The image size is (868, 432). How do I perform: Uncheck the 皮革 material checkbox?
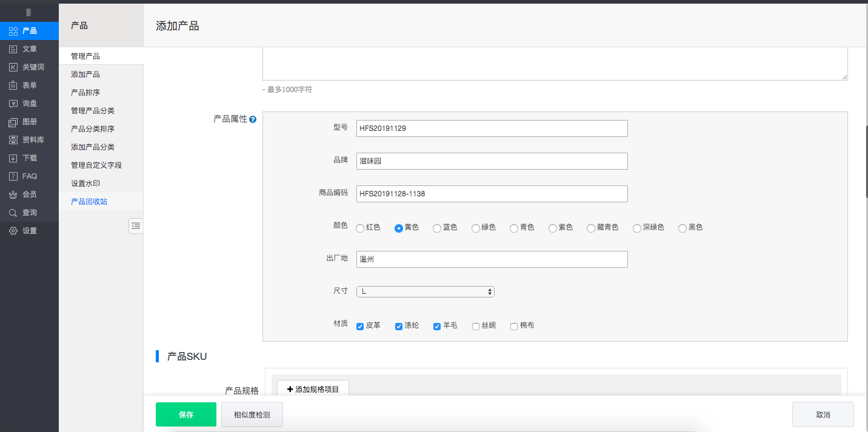pyautogui.click(x=360, y=326)
